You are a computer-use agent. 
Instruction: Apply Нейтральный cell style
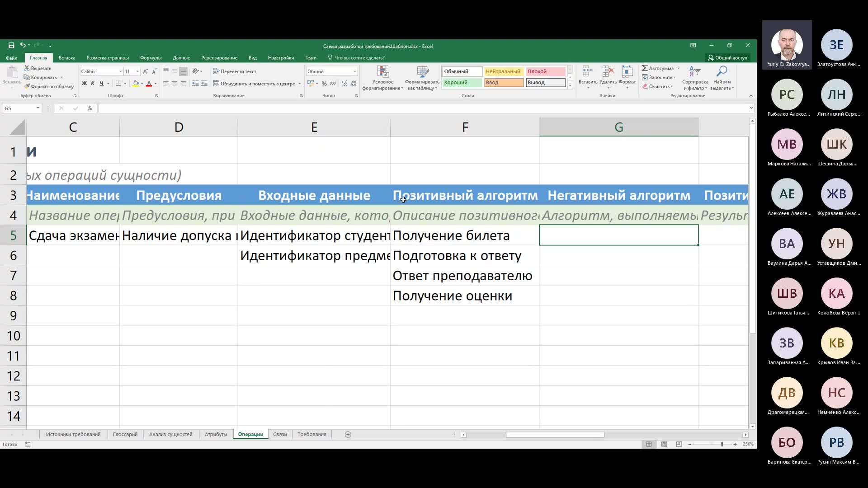[504, 71]
